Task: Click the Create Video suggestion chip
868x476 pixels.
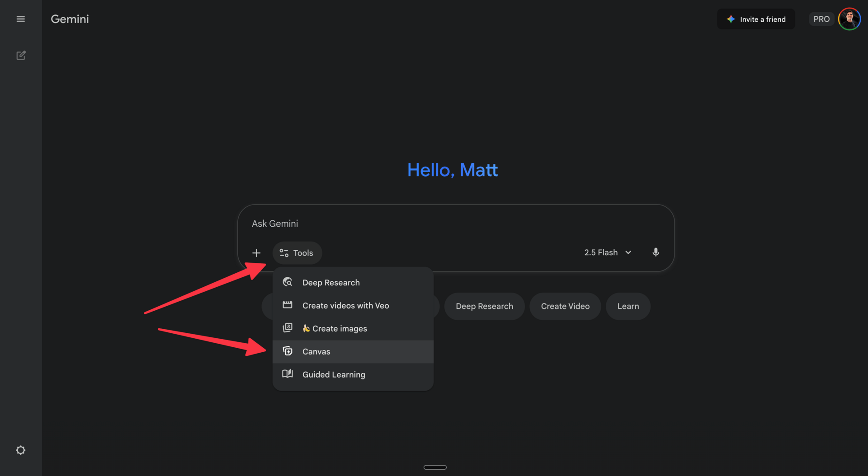Action: (565, 306)
